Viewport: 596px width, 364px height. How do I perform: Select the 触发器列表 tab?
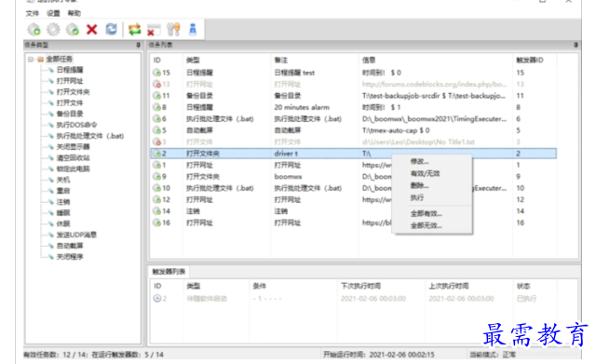click(169, 271)
